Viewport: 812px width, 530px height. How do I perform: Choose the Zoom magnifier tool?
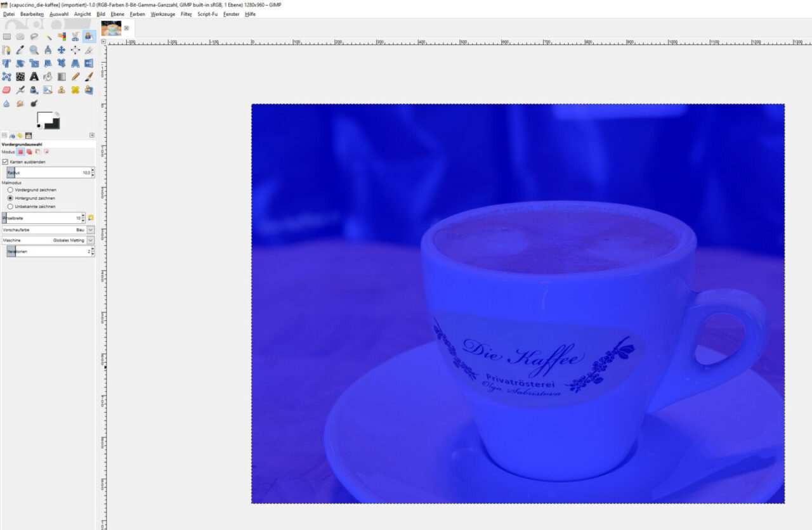coord(34,50)
